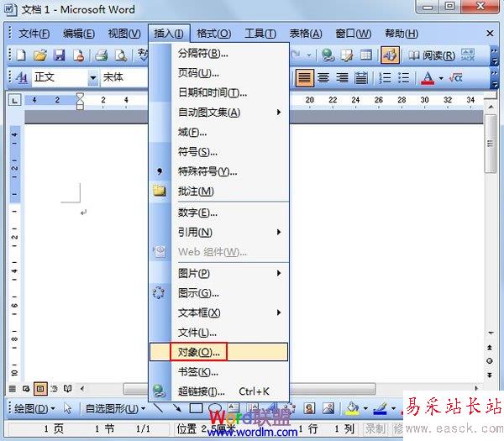Save the document with the floppy disk icon
504x441 pixels.
point(59,55)
